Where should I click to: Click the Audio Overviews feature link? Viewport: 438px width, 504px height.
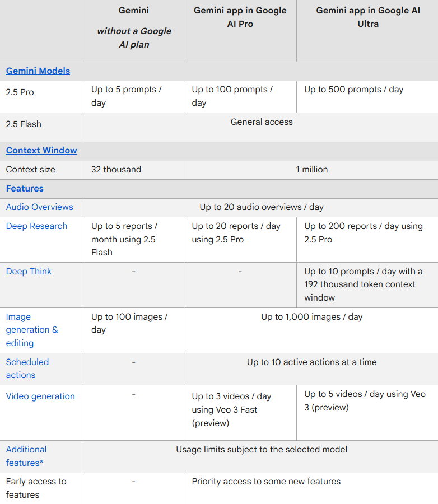pos(39,207)
